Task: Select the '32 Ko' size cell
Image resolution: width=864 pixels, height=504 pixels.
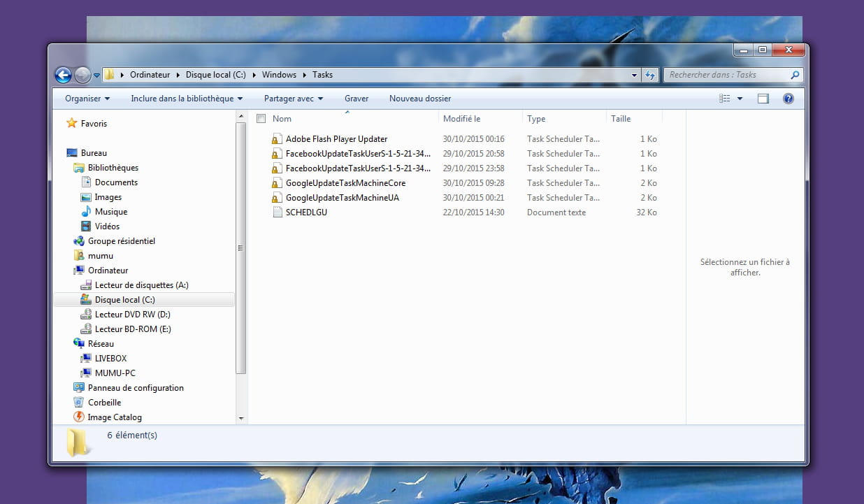Action: coord(647,213)
